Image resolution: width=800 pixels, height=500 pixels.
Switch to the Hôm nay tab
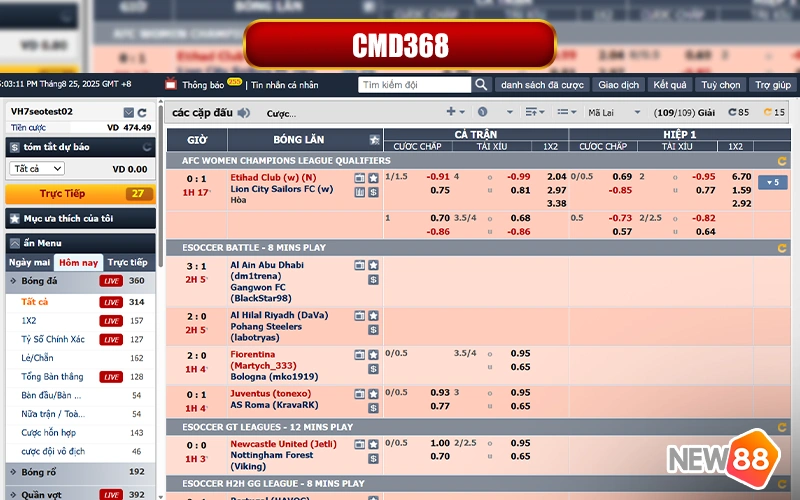point(79,263)
